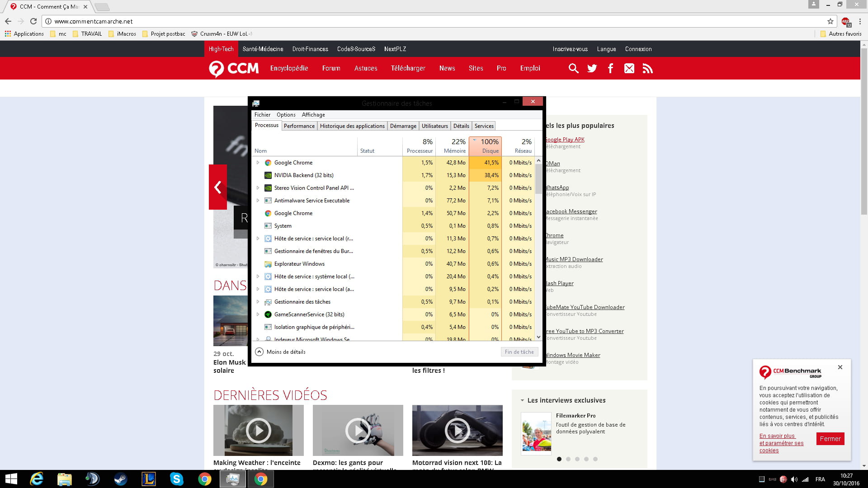Switch to the Performance tab
This screenshot has width=868, height=488.
[299, 126]
